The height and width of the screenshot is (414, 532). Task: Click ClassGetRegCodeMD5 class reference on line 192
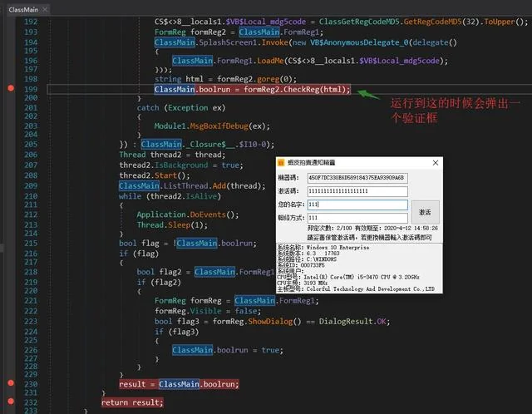(359, 22)
